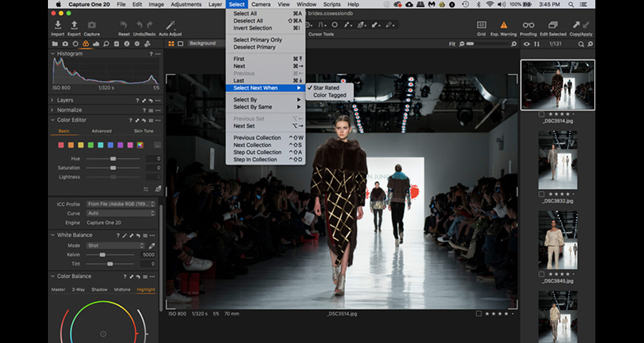
Task: Adjust the Saturation slider in Color Editor
Action: (x=113, y=168)
